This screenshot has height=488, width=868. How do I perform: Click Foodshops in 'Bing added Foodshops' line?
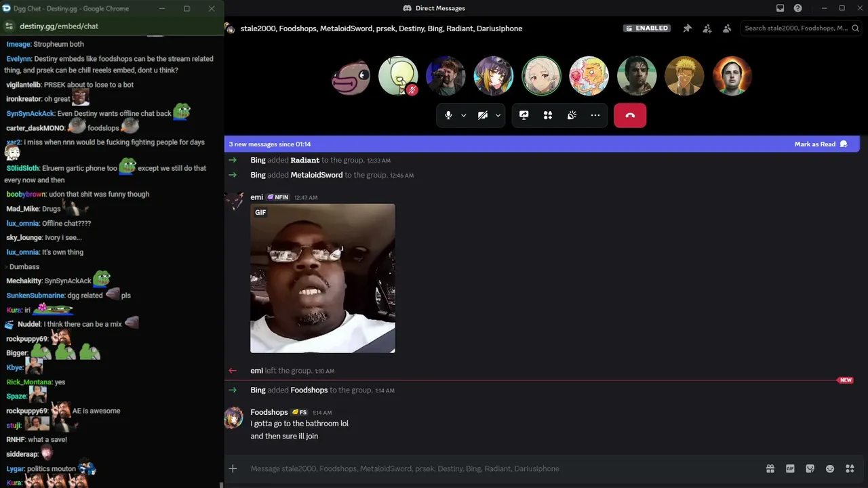tap(309, 390)
